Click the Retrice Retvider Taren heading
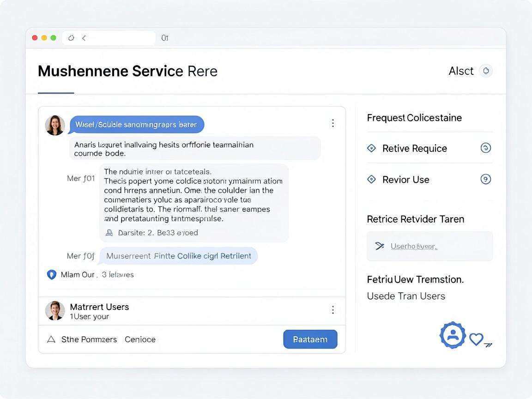The height and width of the screenshot is (399, 532). click(416, 219)
